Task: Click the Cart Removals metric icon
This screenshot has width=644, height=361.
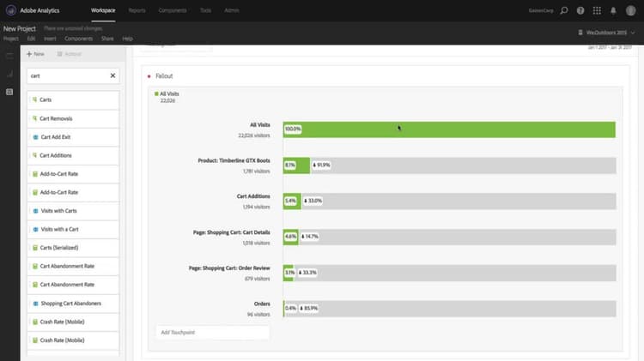Action: click(35, 118)
